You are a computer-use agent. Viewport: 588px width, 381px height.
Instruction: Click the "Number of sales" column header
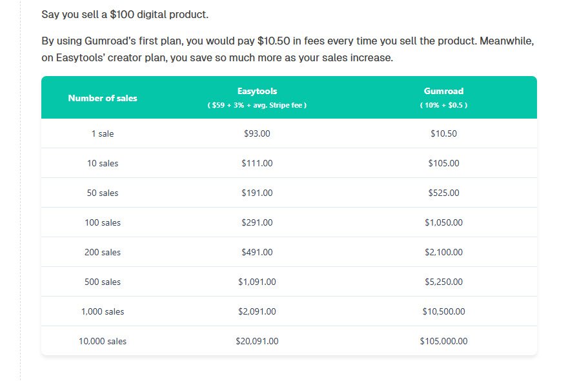[x=103, y=98]
